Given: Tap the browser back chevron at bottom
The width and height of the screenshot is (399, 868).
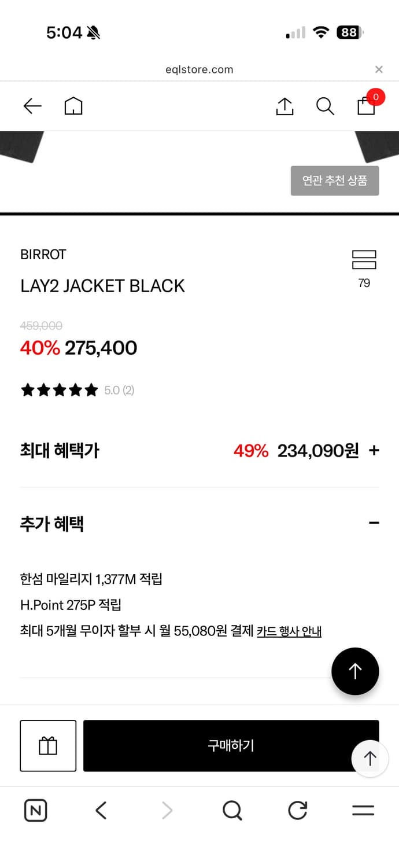Looking at the screenshot, I should click(101, 810).
